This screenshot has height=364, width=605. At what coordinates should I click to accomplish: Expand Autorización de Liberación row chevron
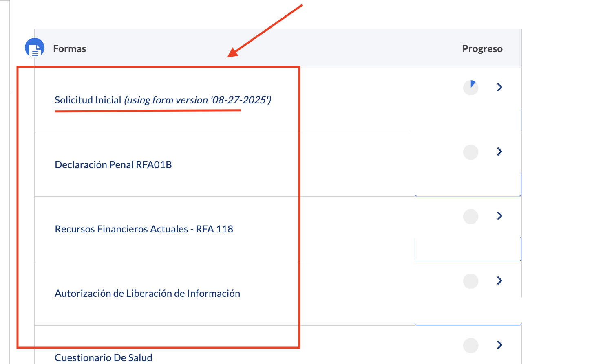pos(499,281)
